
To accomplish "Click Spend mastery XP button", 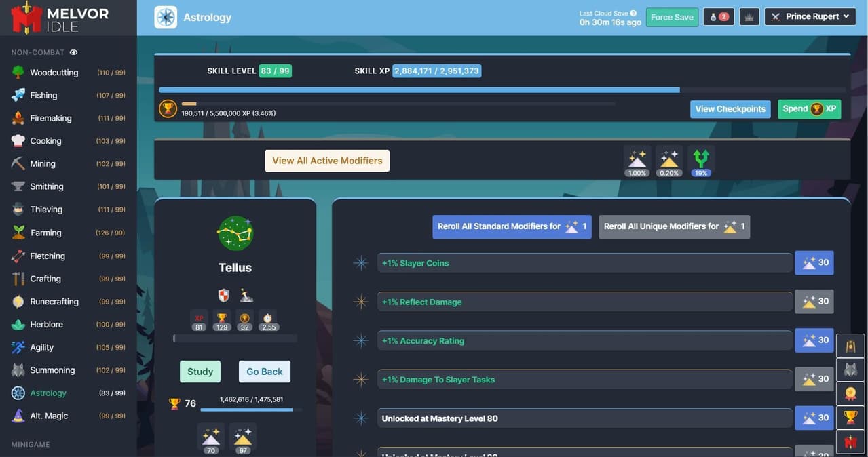I will click(809, 109).
